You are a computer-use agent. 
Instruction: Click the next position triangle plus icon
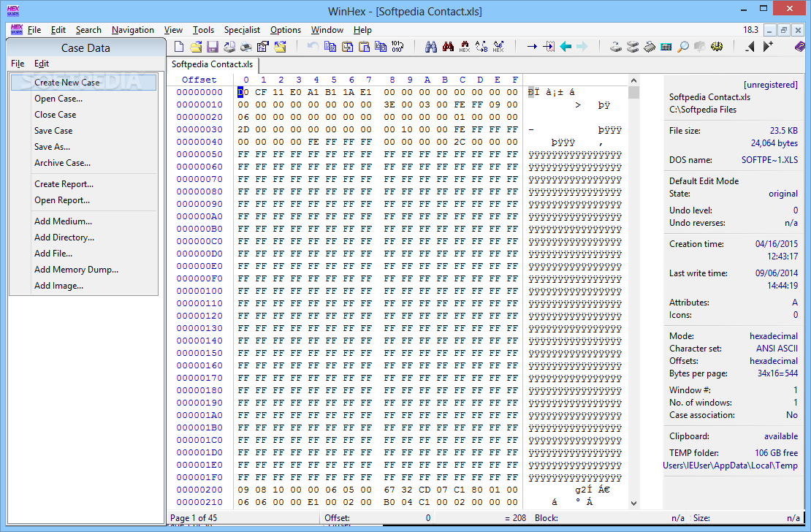point(768,47)
